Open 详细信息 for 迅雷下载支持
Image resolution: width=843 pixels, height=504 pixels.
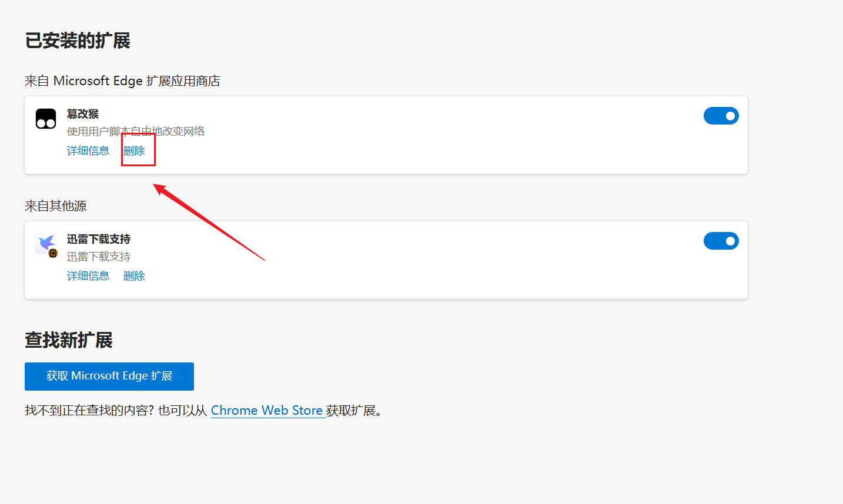click(x=88, y=276)
